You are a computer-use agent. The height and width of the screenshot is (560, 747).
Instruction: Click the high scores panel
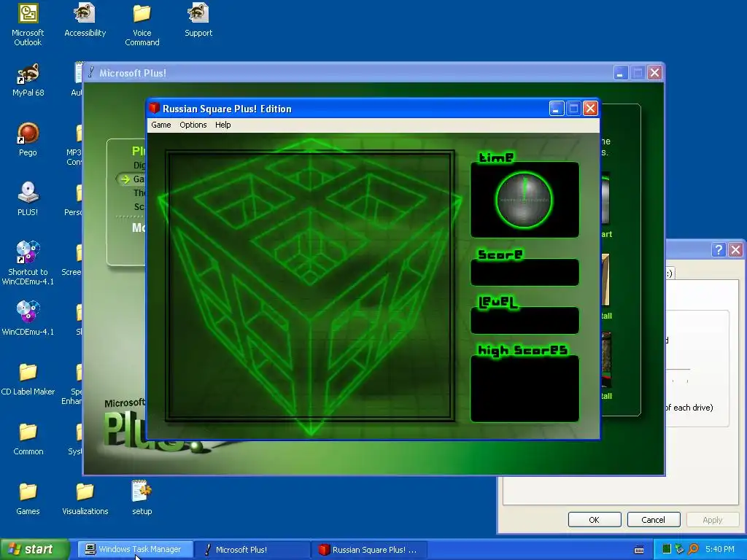[x=525, y=389]
